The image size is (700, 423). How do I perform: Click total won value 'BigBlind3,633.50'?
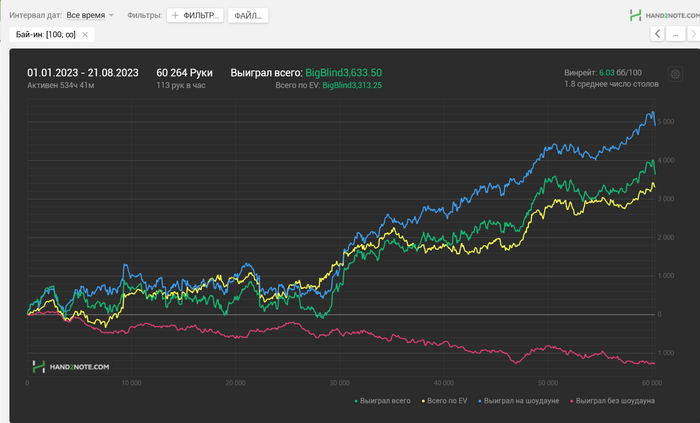click(343, 73)
